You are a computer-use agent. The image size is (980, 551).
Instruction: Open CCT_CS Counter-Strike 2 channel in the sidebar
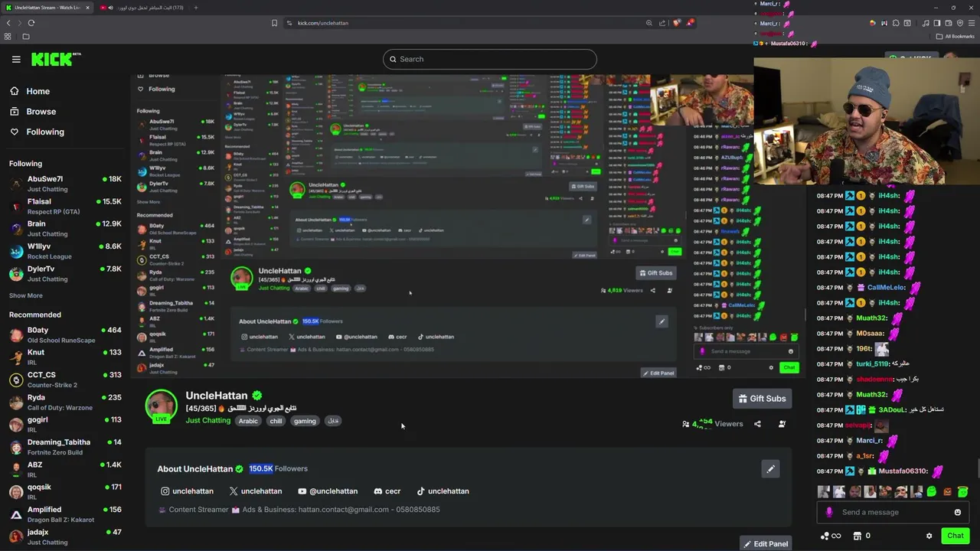66,380
